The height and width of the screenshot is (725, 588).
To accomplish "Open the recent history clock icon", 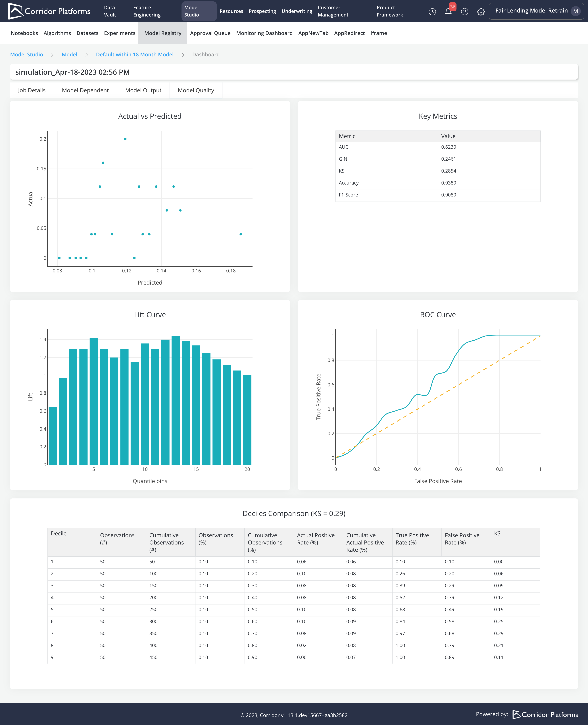I will tap(432, 12).
